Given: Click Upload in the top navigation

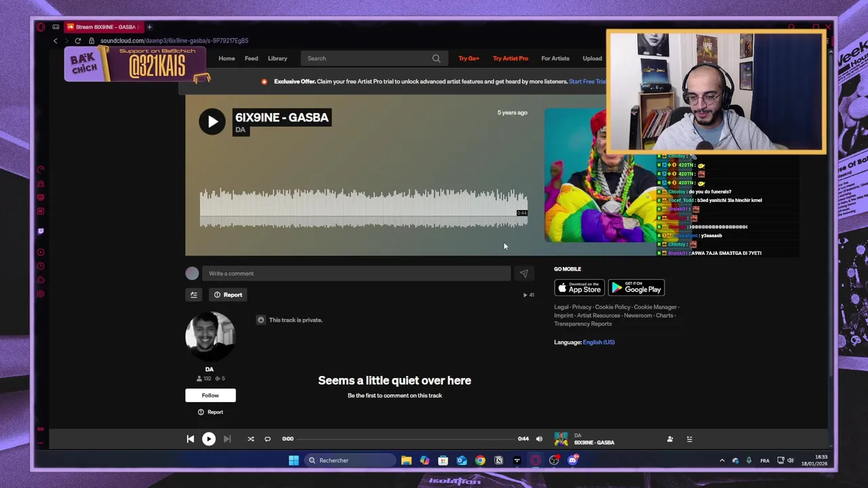Looking at the screenshot, I should tap(592, 58).
